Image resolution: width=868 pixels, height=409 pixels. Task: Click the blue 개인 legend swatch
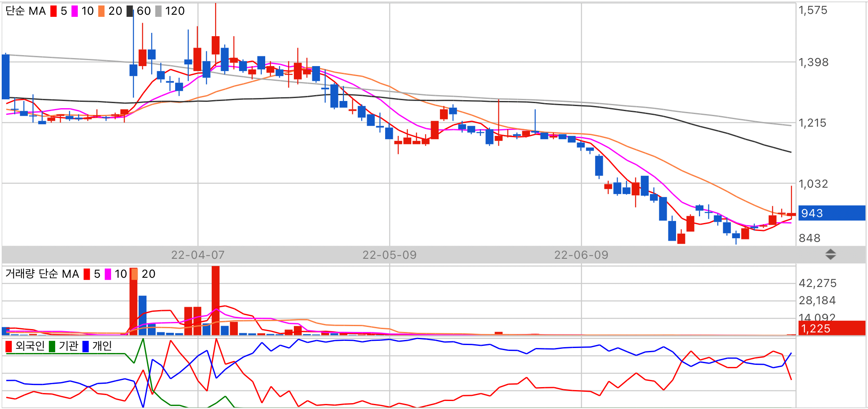pyautogui.click(x=85, y=346)
